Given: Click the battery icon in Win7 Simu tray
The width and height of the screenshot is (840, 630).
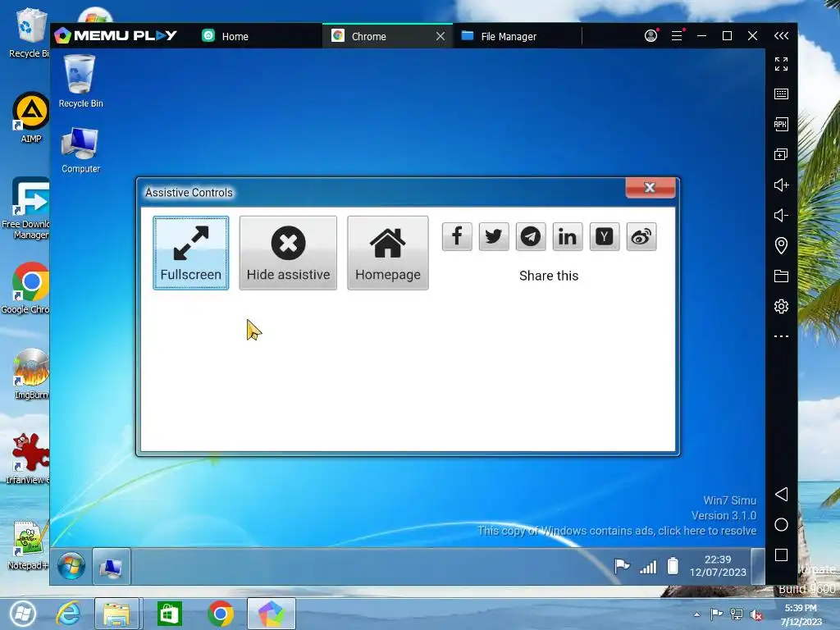Looking at the screenshot, I should coord(673,566).
